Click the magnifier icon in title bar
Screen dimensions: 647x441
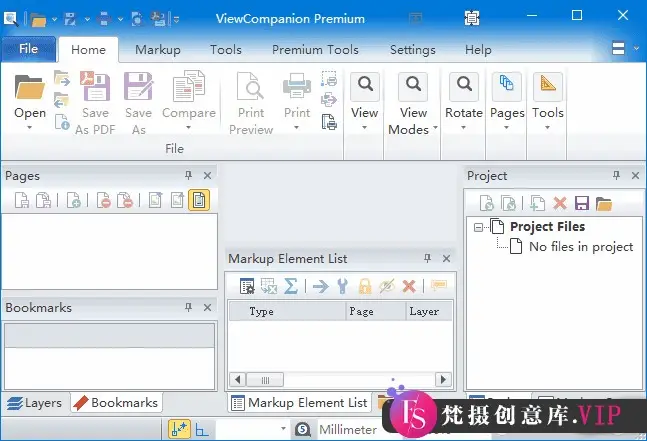[10, 19]
